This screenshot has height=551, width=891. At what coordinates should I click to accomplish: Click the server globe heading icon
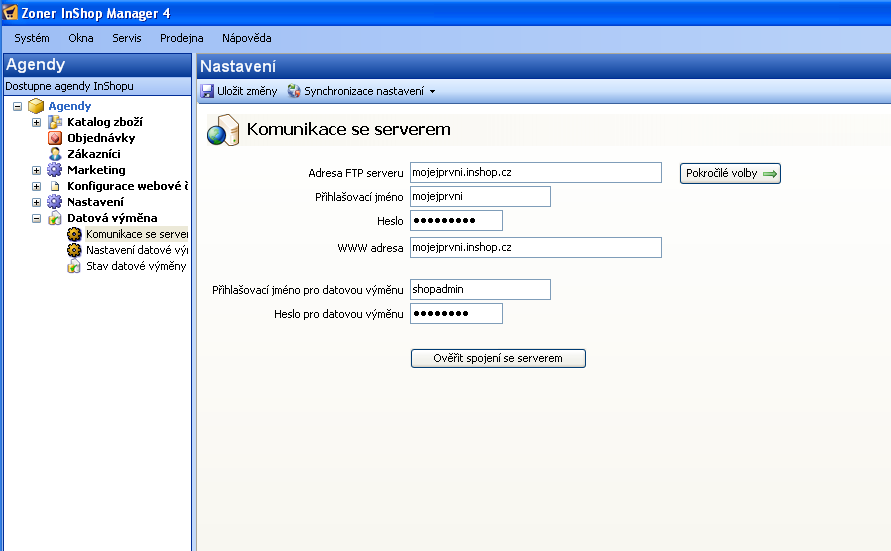pos(223,130)
